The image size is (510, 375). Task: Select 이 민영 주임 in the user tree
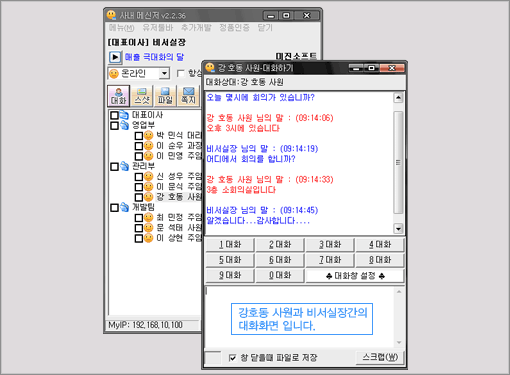[179, 156]
